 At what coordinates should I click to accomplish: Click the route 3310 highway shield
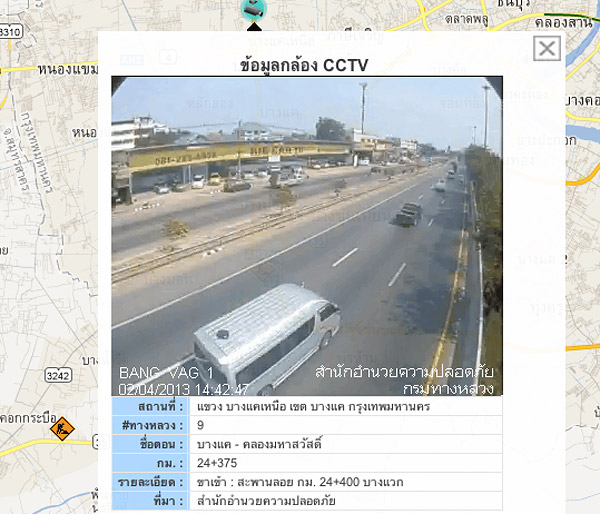coord(10,32)
